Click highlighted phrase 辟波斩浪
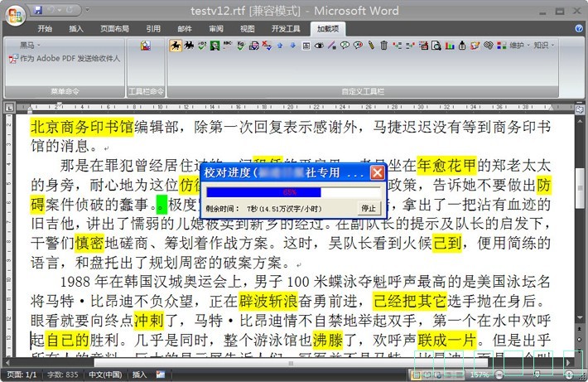Screen dimensions: 588x382 coord(268,301)
